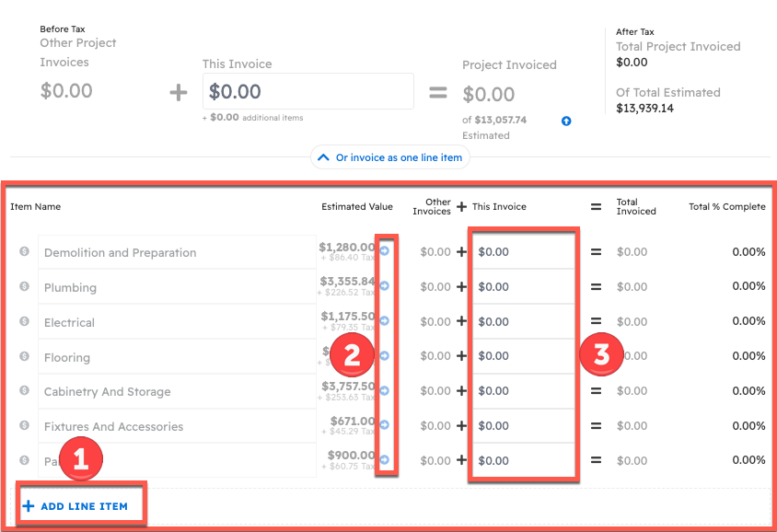This screenshot has height=532, width=777.
Task: Collapse using 'Or invoice as one line item'
Action: 390,157
